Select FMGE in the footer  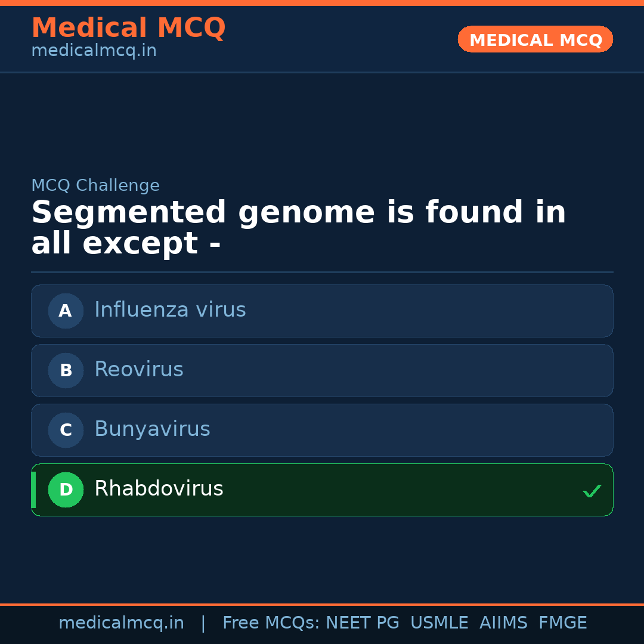click(563, 623)
